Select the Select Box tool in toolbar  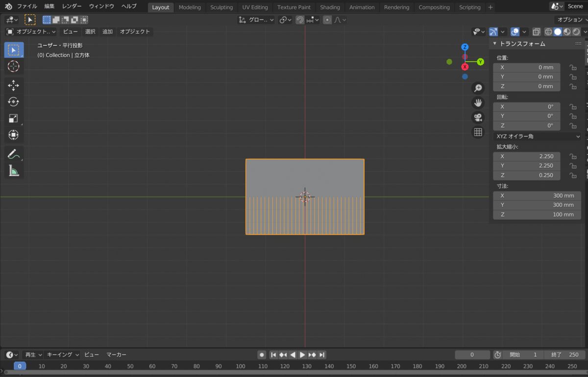14,50
